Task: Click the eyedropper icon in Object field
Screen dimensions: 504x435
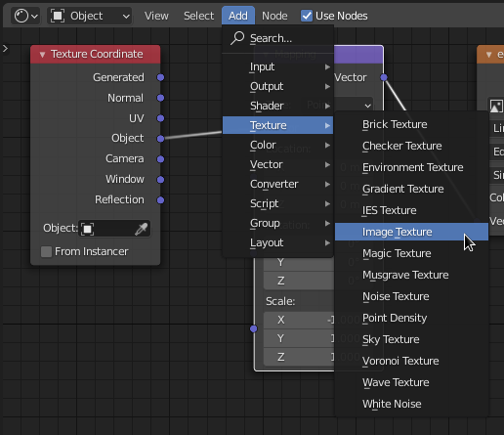Action: tap(142, 229)
